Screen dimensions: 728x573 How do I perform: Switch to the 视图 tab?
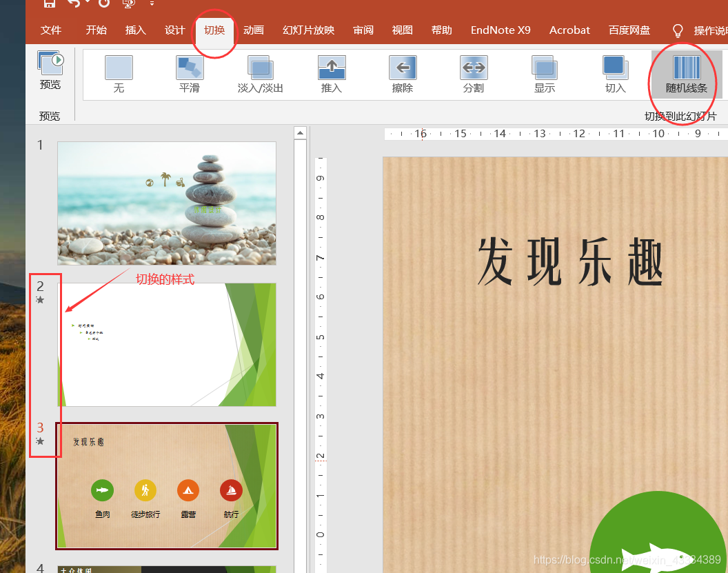pyautogui.click(x=402, y=30)
